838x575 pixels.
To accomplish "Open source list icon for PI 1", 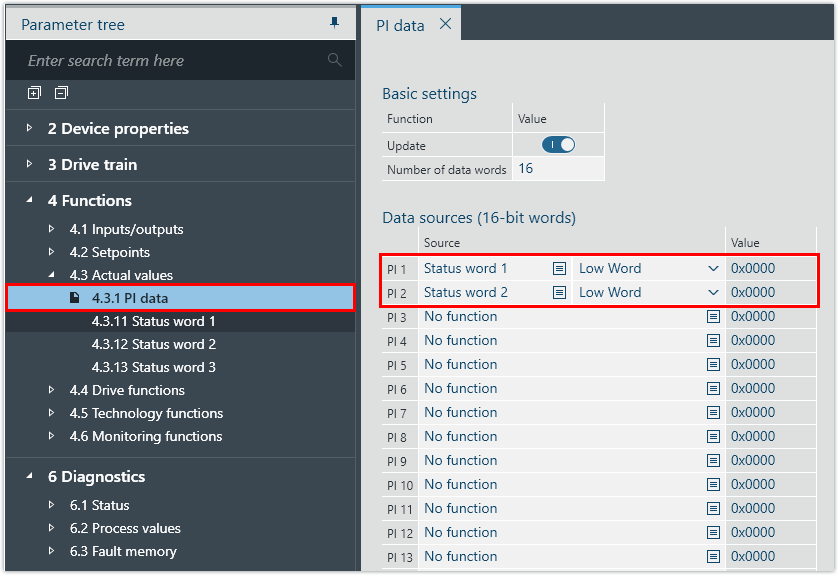I will [560, 268].
